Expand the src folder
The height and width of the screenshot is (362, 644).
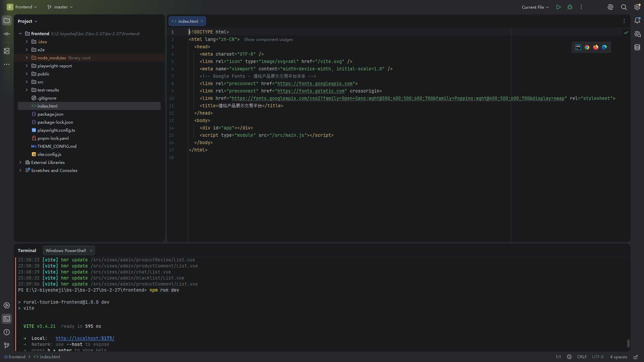tap(27, 82)
